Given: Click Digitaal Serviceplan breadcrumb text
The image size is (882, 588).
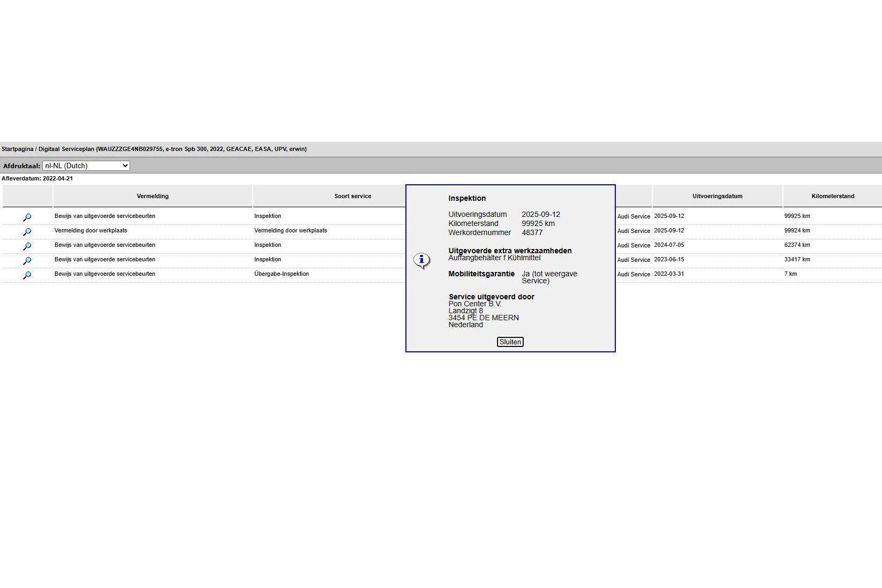Looking at the screenshot, I should pos(66,149).
